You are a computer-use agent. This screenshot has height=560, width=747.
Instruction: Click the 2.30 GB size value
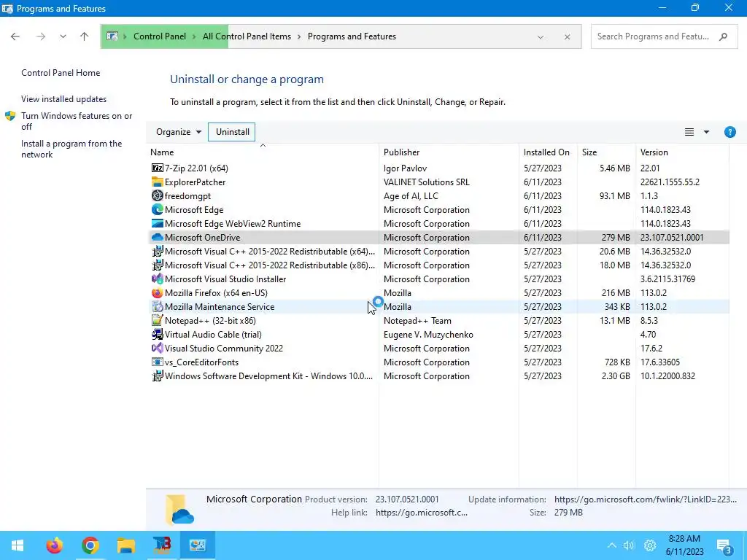tap(616, 376)
